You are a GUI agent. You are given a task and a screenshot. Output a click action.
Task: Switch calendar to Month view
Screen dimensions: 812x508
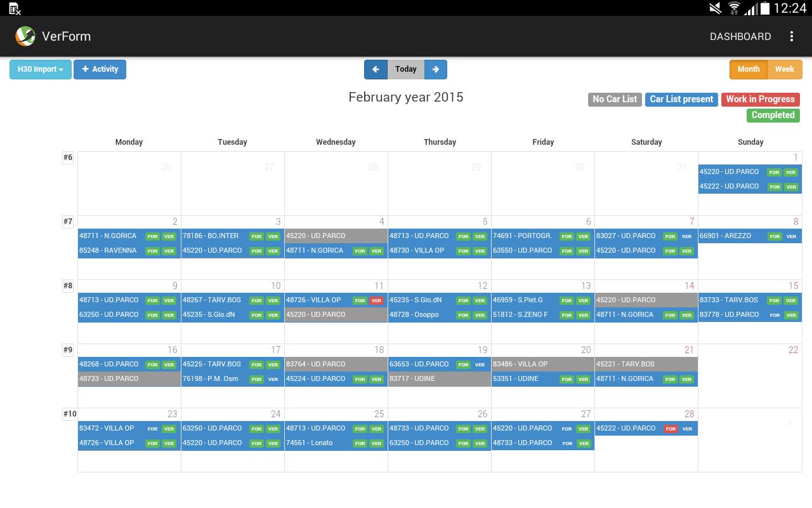coord(748,69)
